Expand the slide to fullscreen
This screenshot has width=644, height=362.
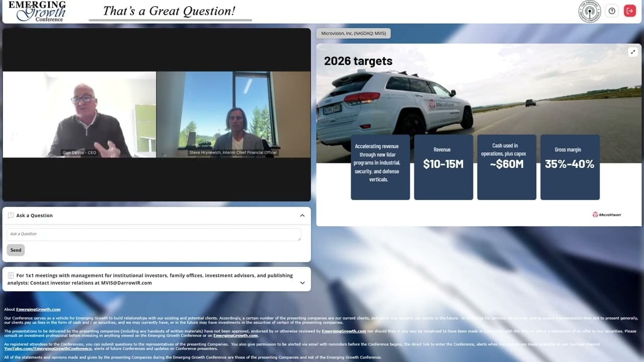pos(633,52)
